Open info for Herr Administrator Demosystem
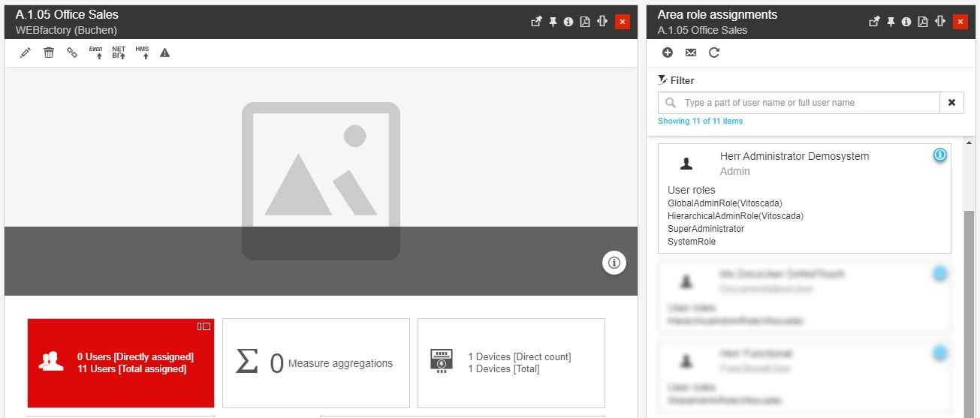 tap(939, 155)
